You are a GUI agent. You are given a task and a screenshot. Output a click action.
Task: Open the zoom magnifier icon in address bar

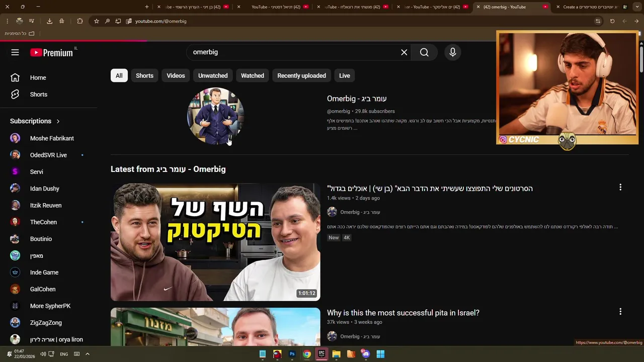click(107, 21)
